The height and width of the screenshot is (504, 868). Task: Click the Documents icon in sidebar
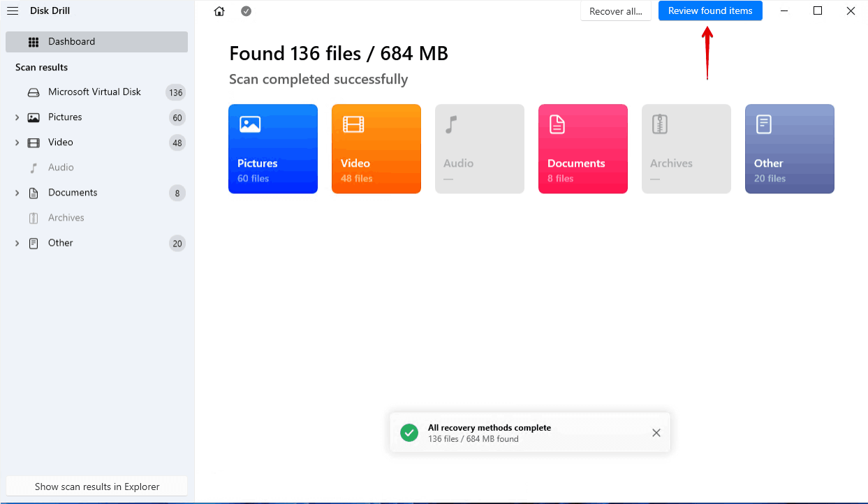tap(34, 193)
